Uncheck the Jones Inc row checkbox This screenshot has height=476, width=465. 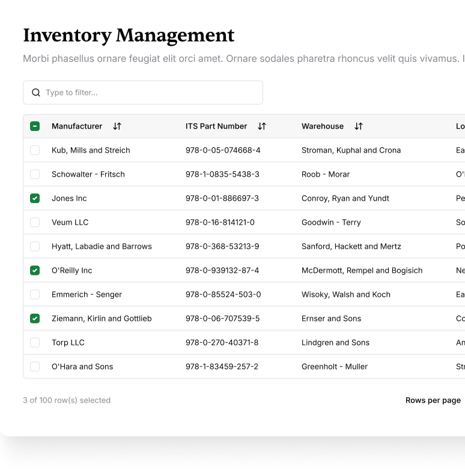pos(35,198)
